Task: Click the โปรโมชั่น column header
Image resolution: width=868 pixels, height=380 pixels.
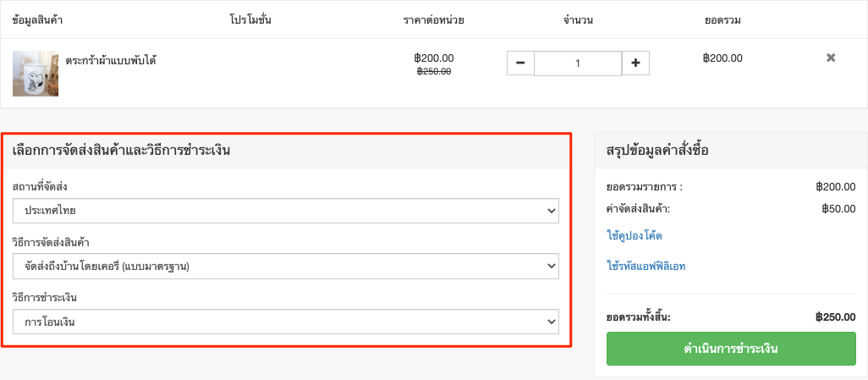Action: pos(250,20)
